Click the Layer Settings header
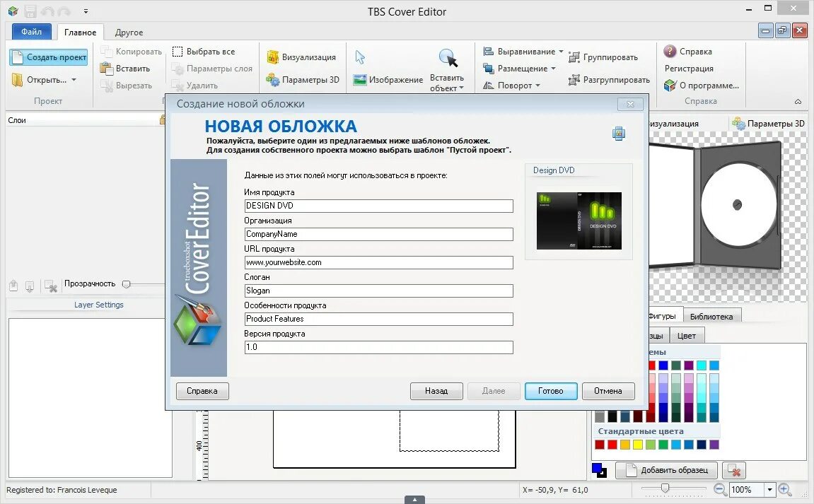The width and height of the screenshot is (814, 504). (98, 305)
